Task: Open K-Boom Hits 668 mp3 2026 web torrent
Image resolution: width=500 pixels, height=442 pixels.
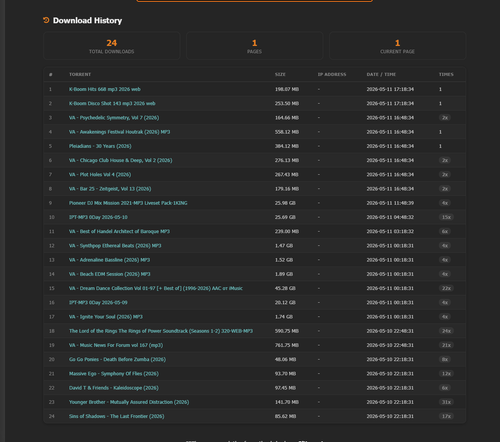Action: tap(105, 89)
